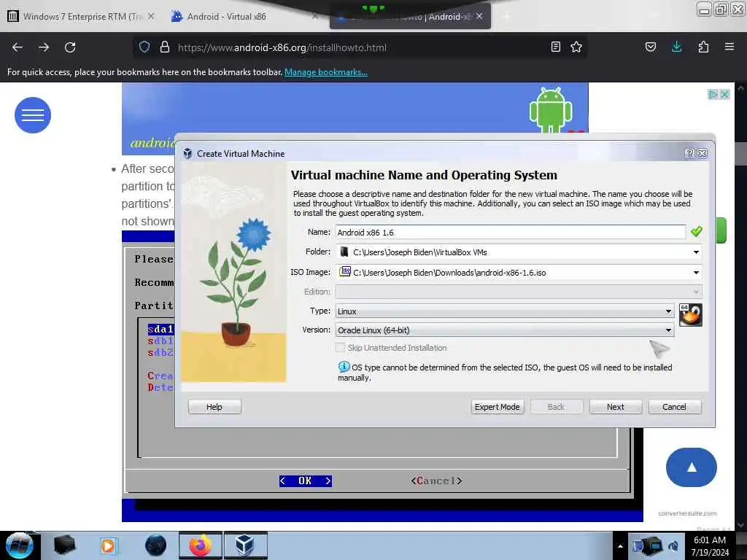
Task: Open the Firefox downloads panel
Action: coord(676,47)
